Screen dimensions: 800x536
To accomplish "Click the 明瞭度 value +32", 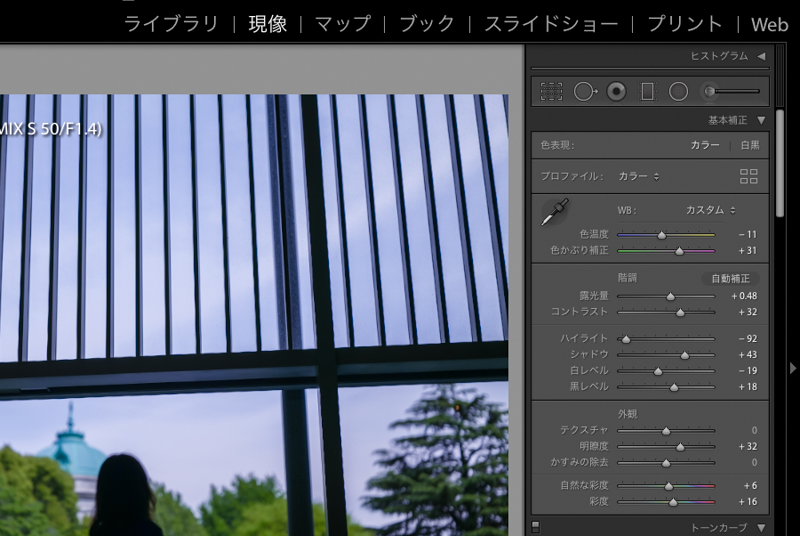I will click(x=747, y=446).
